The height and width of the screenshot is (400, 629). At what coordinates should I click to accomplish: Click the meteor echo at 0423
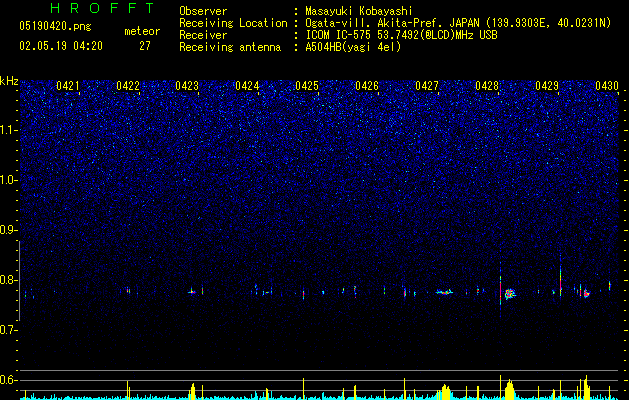pos(192,292)
